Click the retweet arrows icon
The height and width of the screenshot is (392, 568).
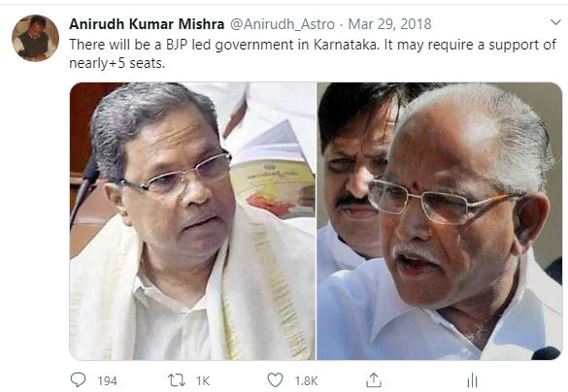click(x=177, y=380)
